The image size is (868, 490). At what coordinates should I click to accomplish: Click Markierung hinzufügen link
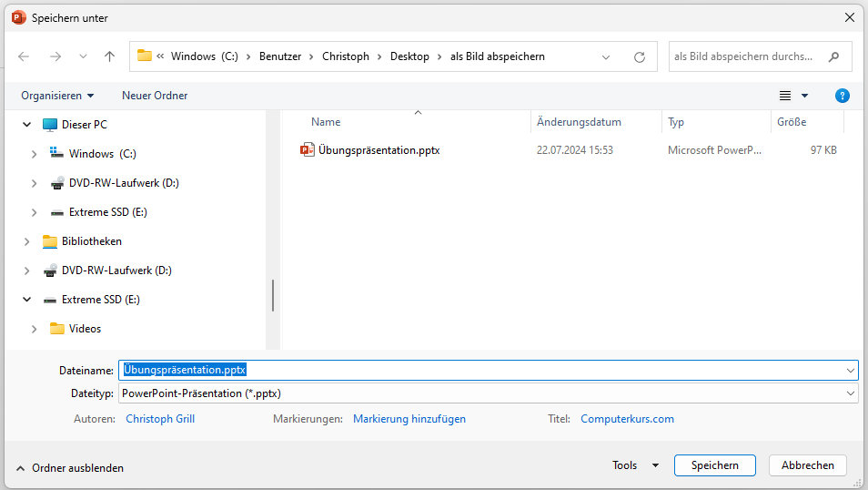409,419
